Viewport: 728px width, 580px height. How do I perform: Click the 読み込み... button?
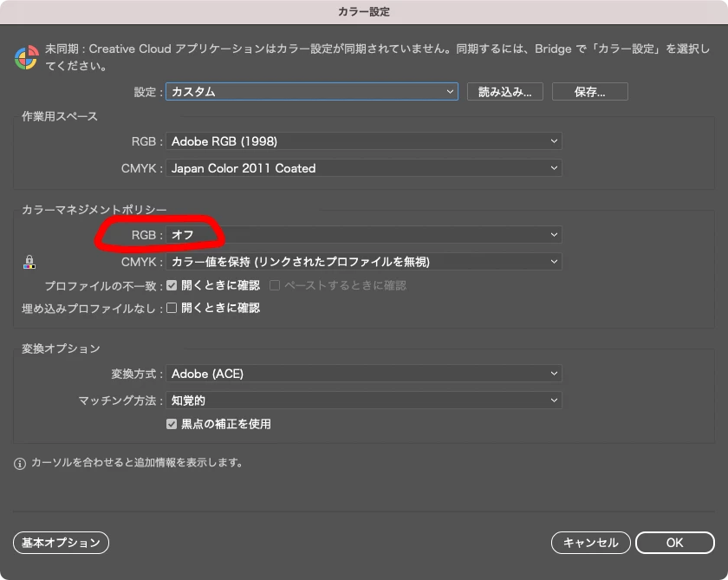[x=504, y=92]
